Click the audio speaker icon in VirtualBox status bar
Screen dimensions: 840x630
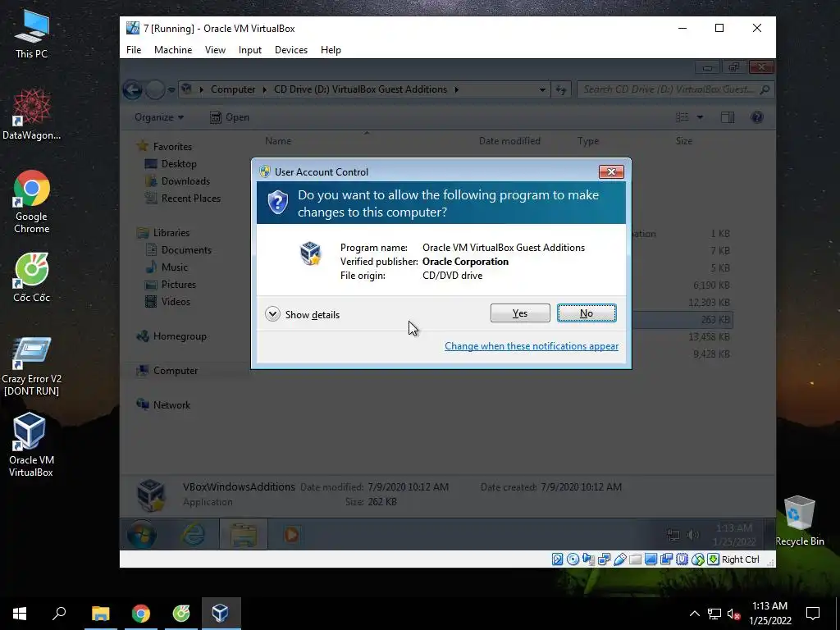click(588, 559)
